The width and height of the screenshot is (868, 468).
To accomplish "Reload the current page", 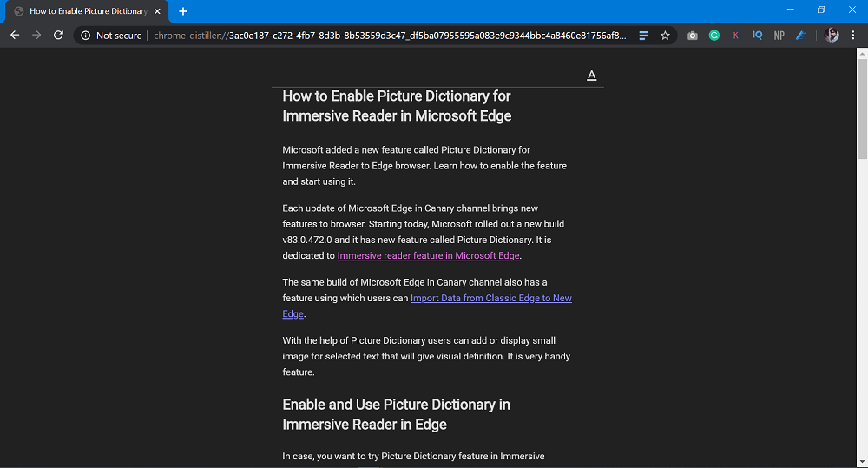I will click(58, 36).
